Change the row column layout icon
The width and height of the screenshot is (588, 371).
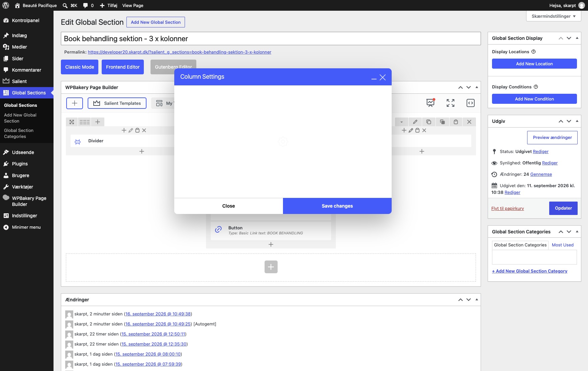(x=85, y=122)
